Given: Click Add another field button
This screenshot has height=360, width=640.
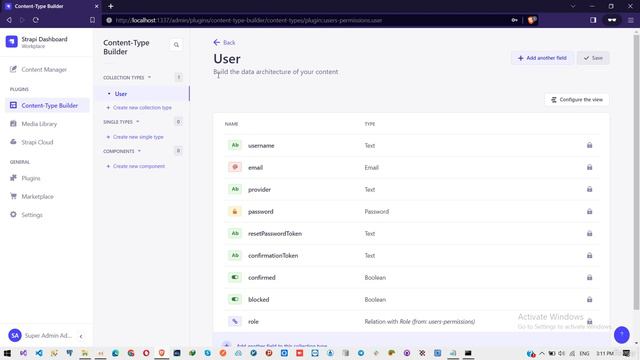Looking at the screenshot, I should click(x=542, y=58).
